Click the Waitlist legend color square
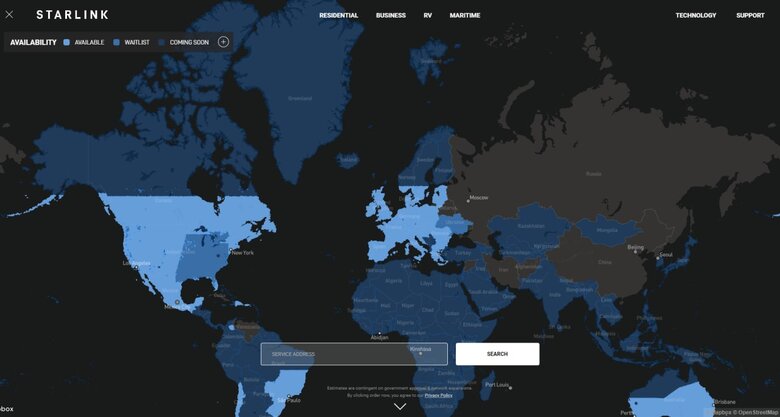The height and width of the screenshot is (417, 780). pyautogui.click(x=117, y=42)
